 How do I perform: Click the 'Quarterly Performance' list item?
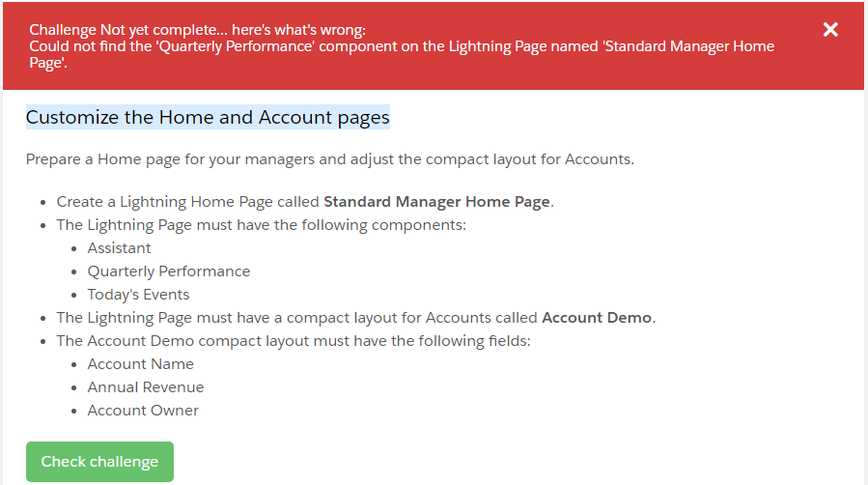coord(169,271)
